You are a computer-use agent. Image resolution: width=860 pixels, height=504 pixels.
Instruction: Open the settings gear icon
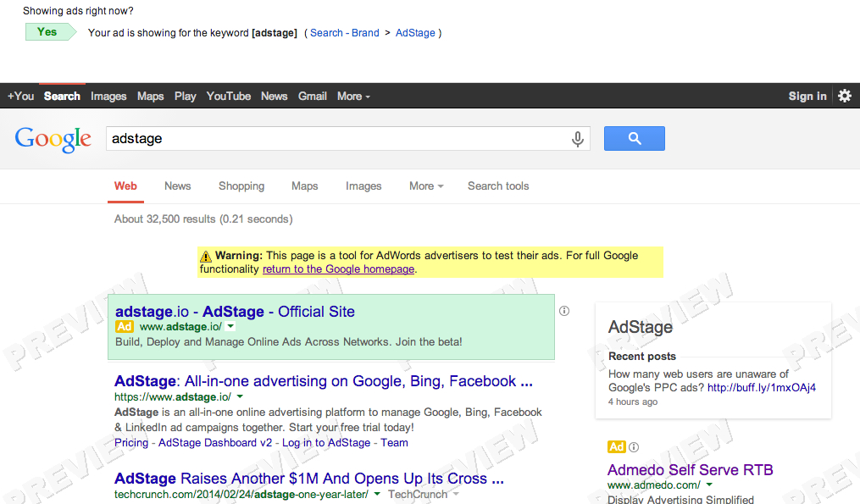pos(845,96)
